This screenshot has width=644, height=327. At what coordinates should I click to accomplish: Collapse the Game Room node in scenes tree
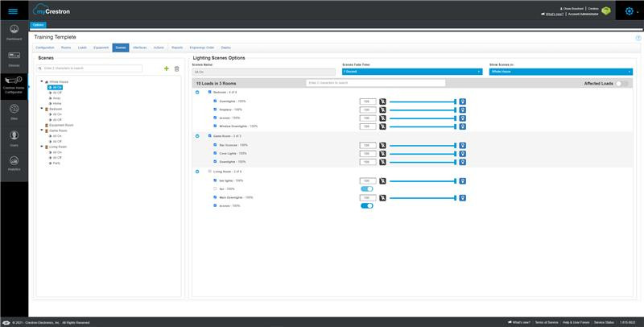42,130
